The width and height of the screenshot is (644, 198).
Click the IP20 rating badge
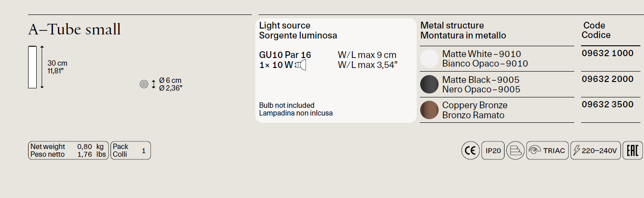point(493,150)
